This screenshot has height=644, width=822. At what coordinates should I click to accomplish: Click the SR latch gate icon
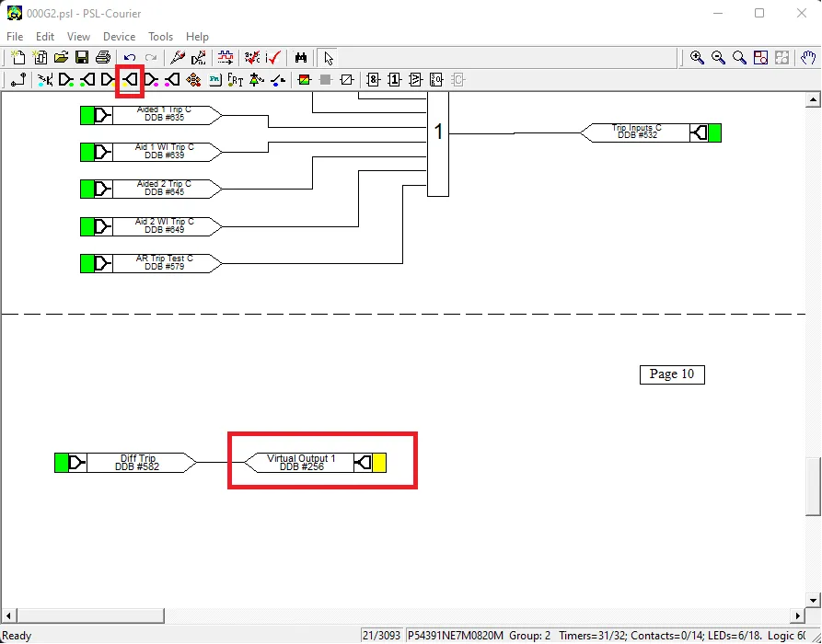436,80
